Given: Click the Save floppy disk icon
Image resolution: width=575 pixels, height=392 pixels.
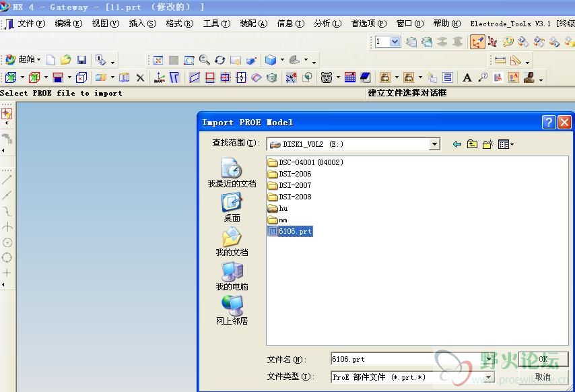Looking at the screenshot, I should (x=81, y=60).
